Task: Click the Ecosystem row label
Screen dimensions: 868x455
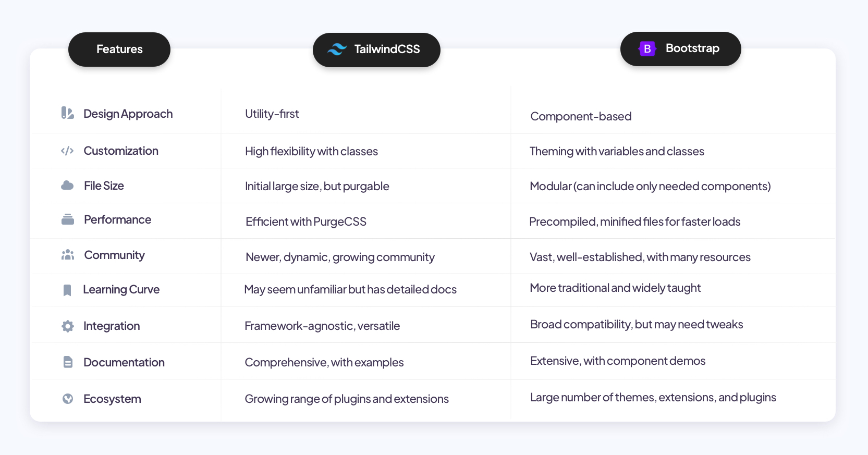Action: [x=112, y=399]
